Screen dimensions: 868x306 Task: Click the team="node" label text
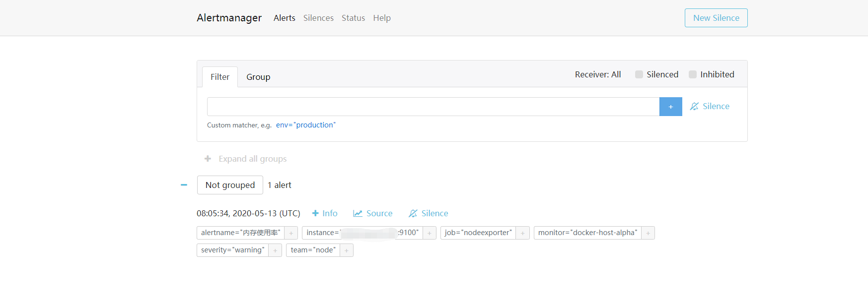[313, 250]
